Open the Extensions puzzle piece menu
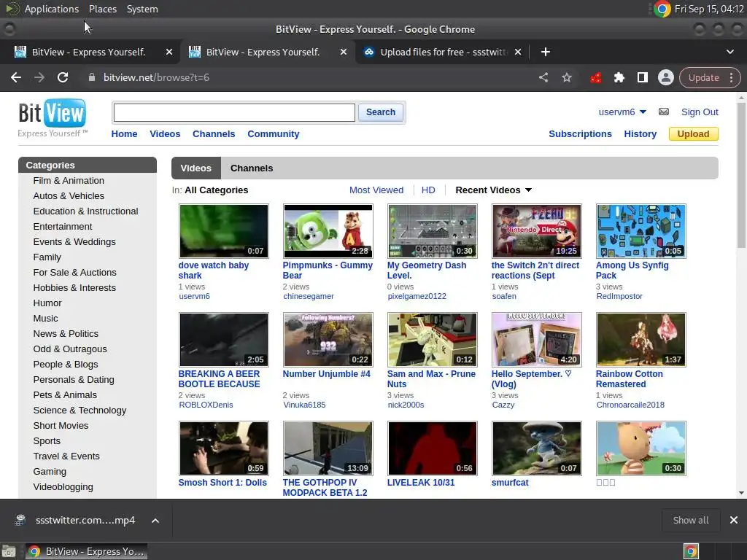This screenshot has width=747, height=560. [x=619, y=77]
